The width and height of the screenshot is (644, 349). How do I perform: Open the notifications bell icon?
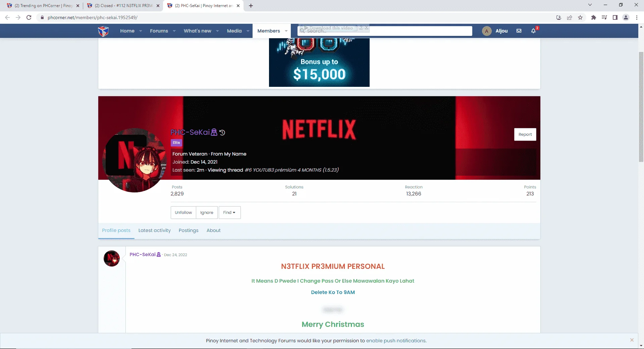click(533, 31)
